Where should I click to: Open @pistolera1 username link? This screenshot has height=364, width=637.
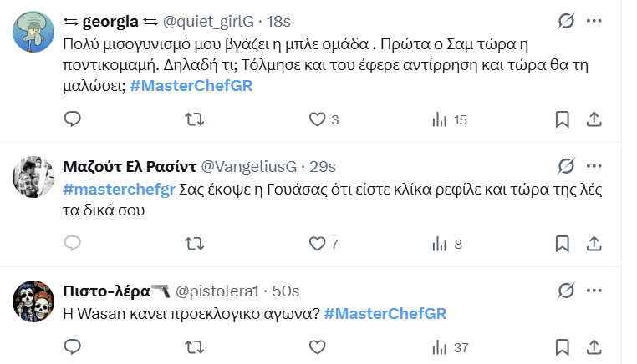219,291
